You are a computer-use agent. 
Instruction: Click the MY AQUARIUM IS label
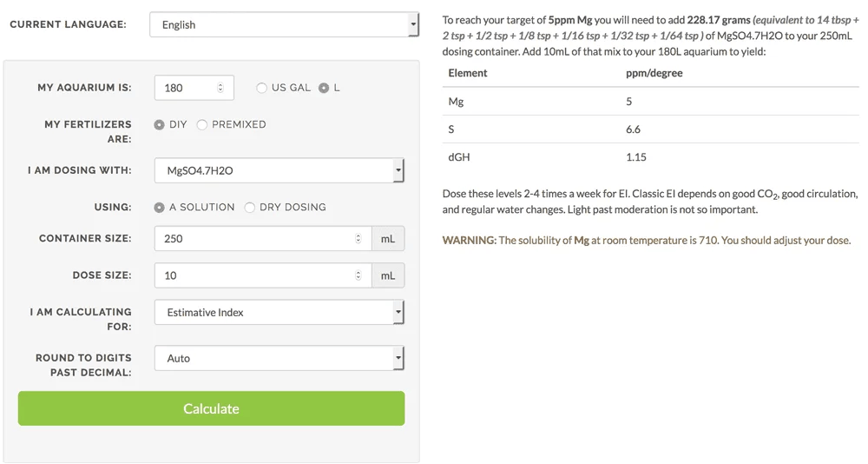(85, 88)
